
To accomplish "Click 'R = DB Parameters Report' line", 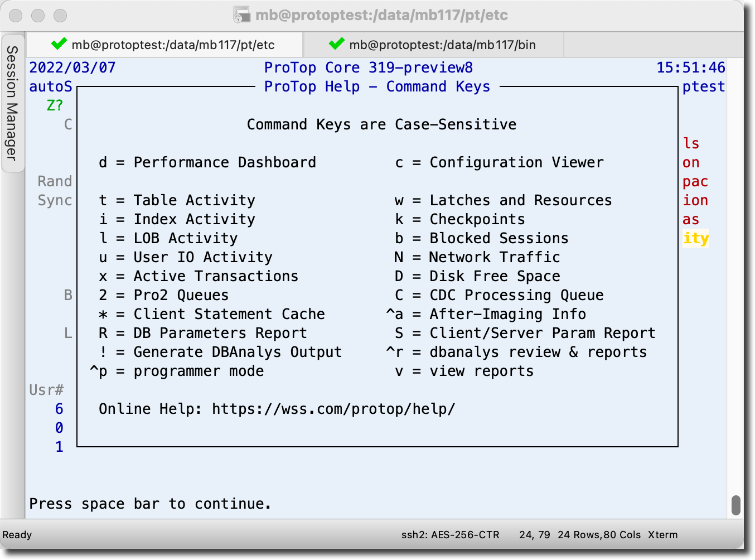I will tap(203, 334).
